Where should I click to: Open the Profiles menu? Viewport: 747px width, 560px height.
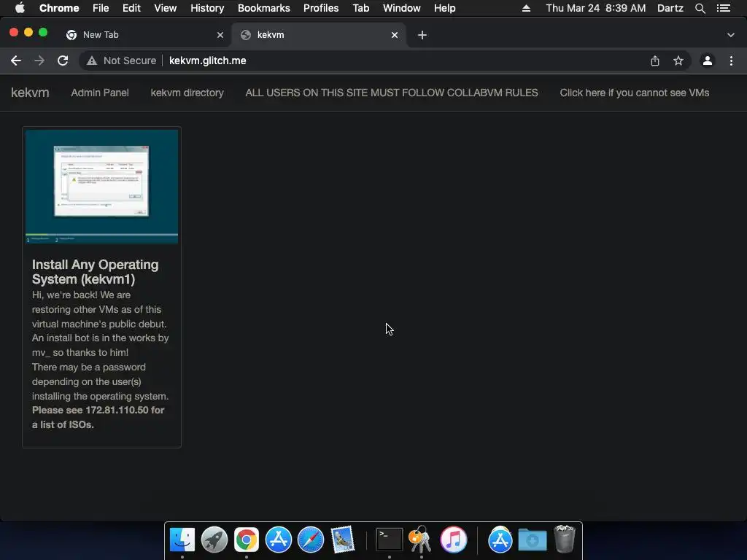pos(321,8)
